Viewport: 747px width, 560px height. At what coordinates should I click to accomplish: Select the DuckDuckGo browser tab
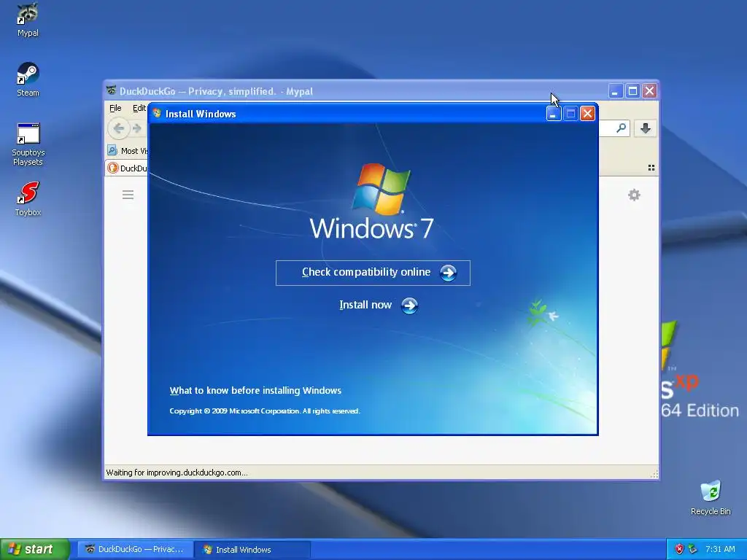[127, 168]
